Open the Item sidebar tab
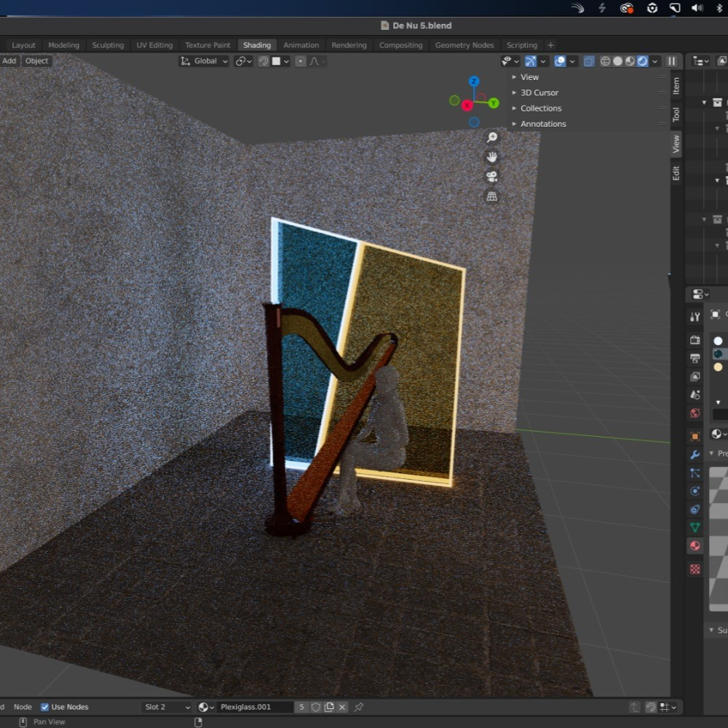728x728 pixels. point(676,86)
